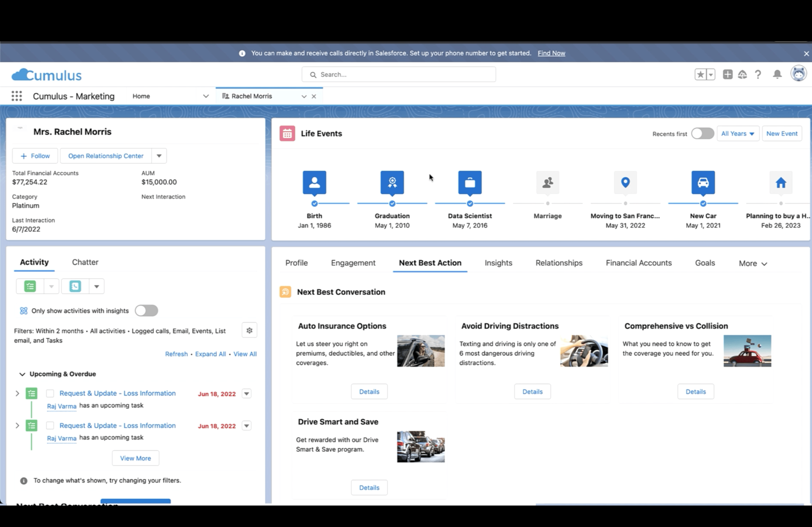Open the App Launcher grid icon
This screenshot has width=812, height=527.
tap(16, 96)
